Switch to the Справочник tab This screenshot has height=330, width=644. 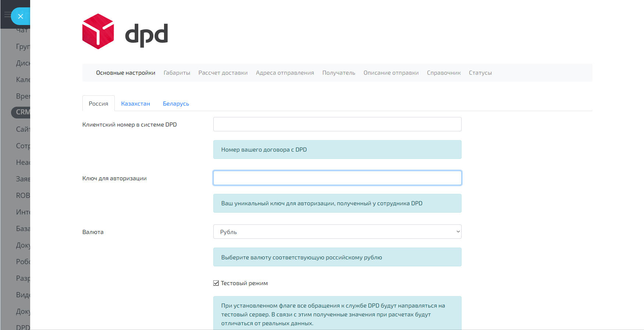444,73
